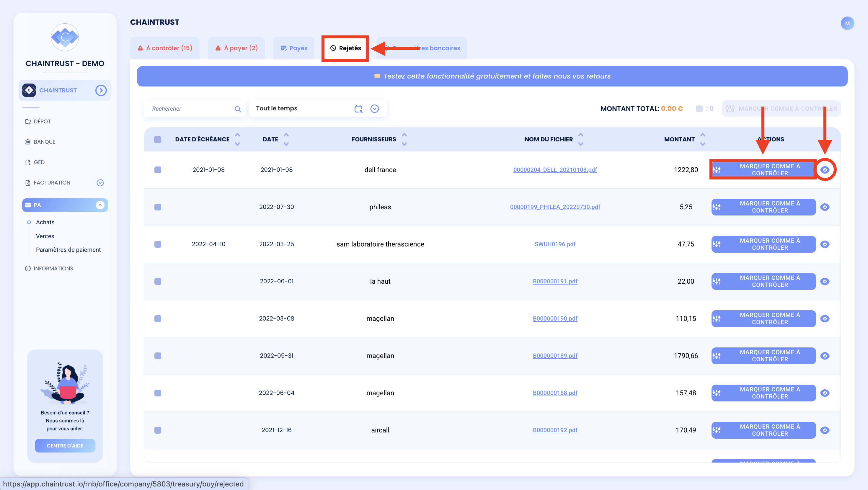This screenshot has height=490, width=868.
Task: Click the Chaintrust logo in the sidebar
Action: (65, 37)
